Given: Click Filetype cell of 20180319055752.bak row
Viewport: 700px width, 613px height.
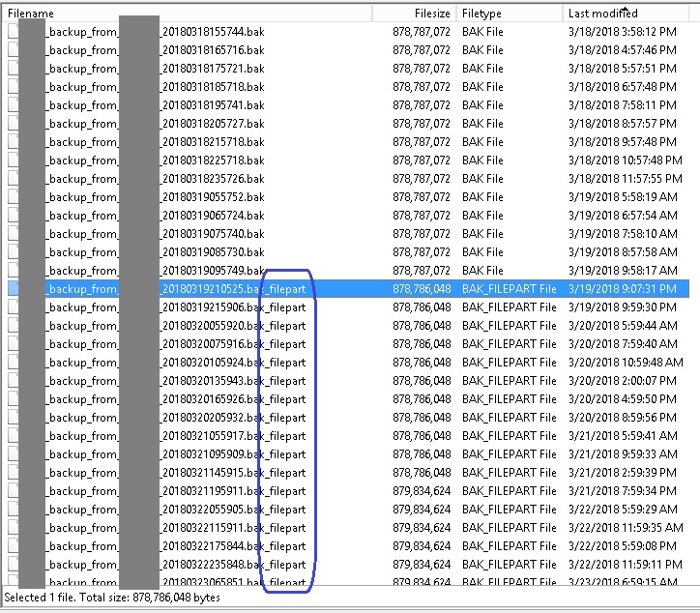Looking at the screenshot, I should tap(482, 197).
